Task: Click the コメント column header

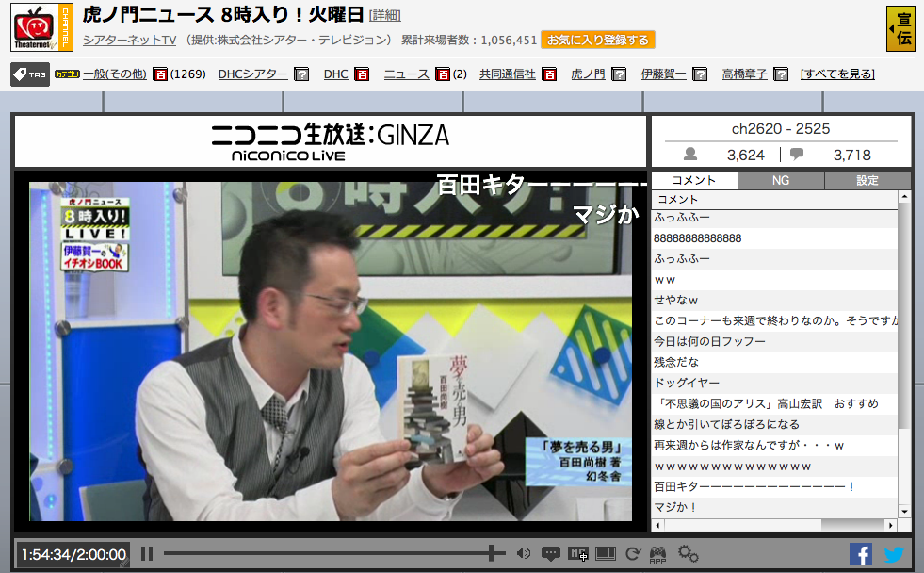Action: click(x=774, y=199)
